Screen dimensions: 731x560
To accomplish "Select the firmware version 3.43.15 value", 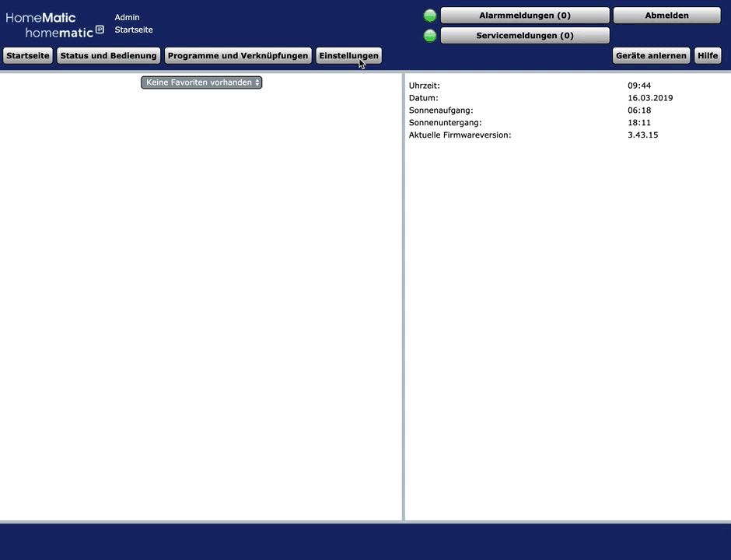I will coord(642,135).
